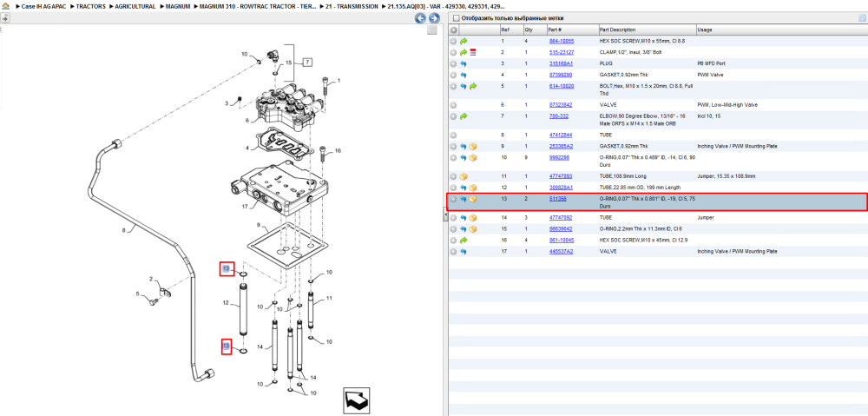Viewport: 868px width, 416px height.
Task: Go to previous illustration with left arrow
Action: [421, 18]
